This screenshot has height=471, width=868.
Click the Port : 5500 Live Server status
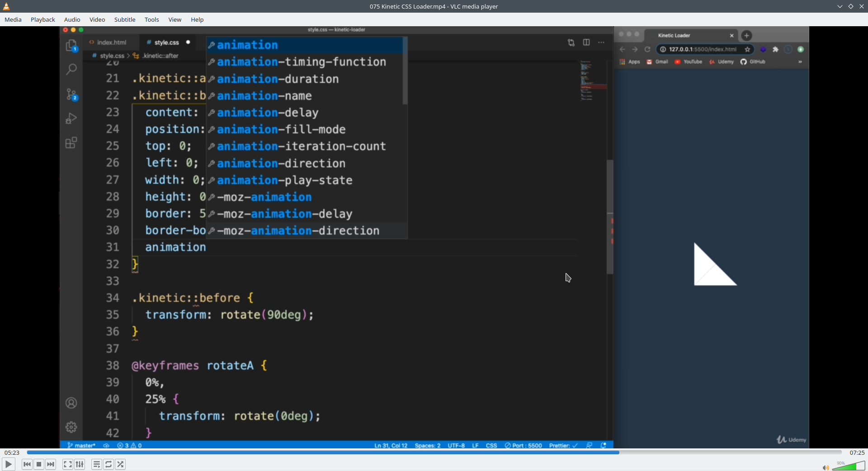pos(523,446)
